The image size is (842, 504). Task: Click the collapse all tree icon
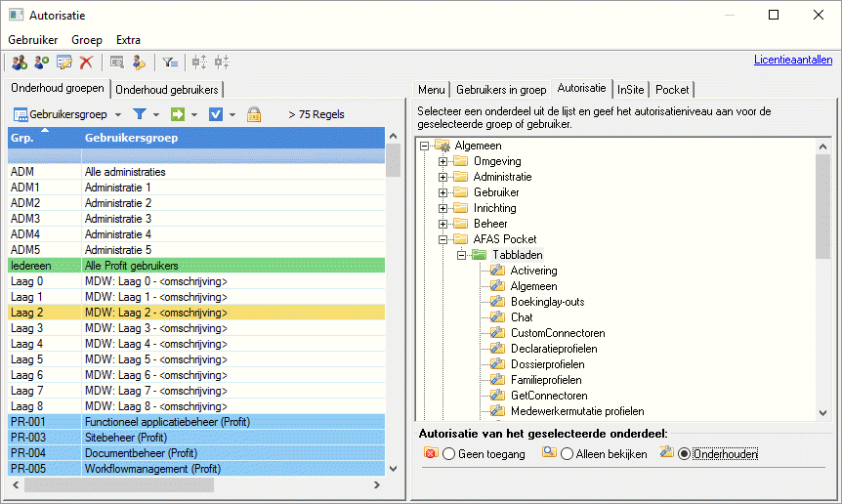click(x=222, y=63)
